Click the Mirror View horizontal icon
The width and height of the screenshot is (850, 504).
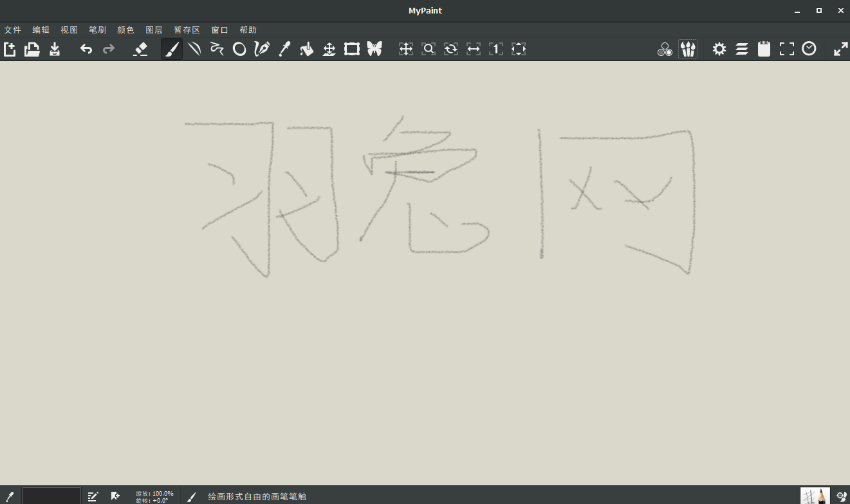(474, 49)
